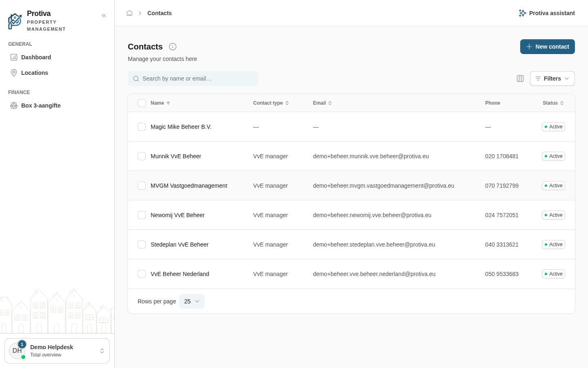Sort by Contact type column

(271, 103)
